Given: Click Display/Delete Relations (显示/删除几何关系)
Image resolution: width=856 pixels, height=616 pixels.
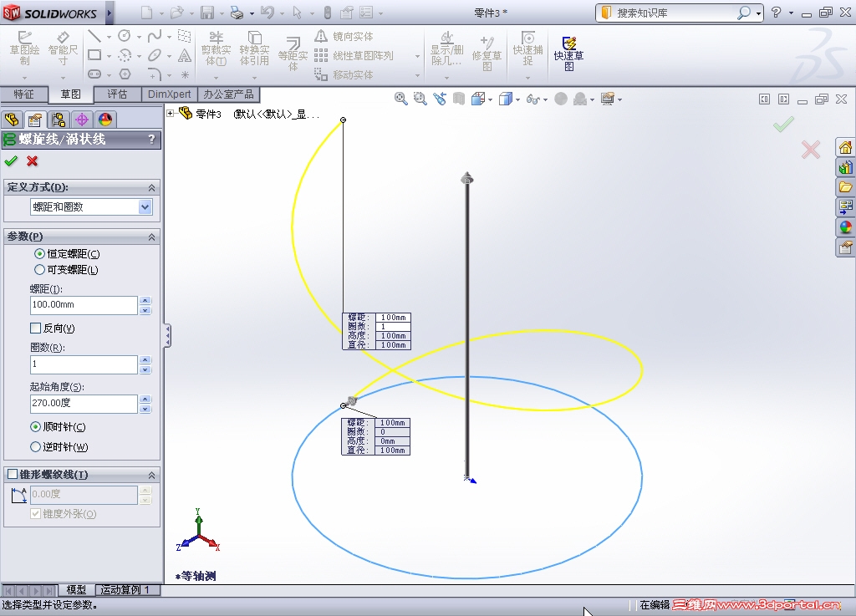Looking at the screenshot, I should pyautogui.click(x=447, y=49).
